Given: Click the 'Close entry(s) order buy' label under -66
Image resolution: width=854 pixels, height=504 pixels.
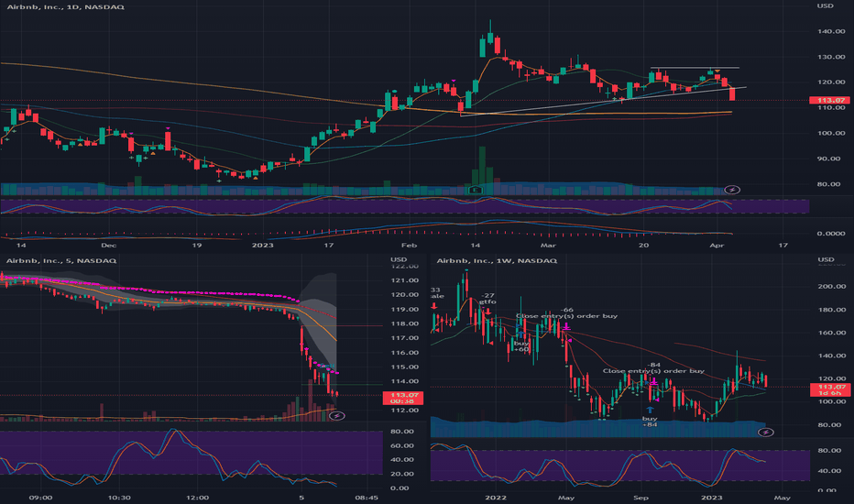Looking at the screenshot, I should [x=566, y=316].
